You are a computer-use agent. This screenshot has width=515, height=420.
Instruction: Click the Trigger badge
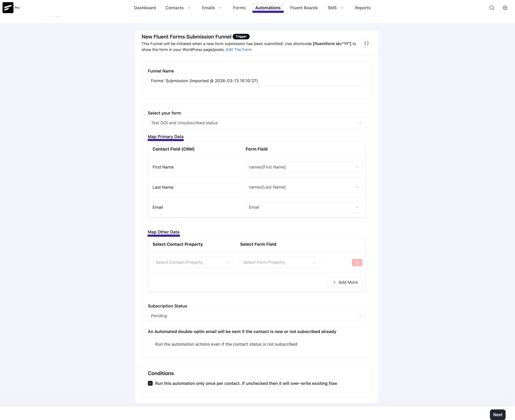tap(241, 36)
